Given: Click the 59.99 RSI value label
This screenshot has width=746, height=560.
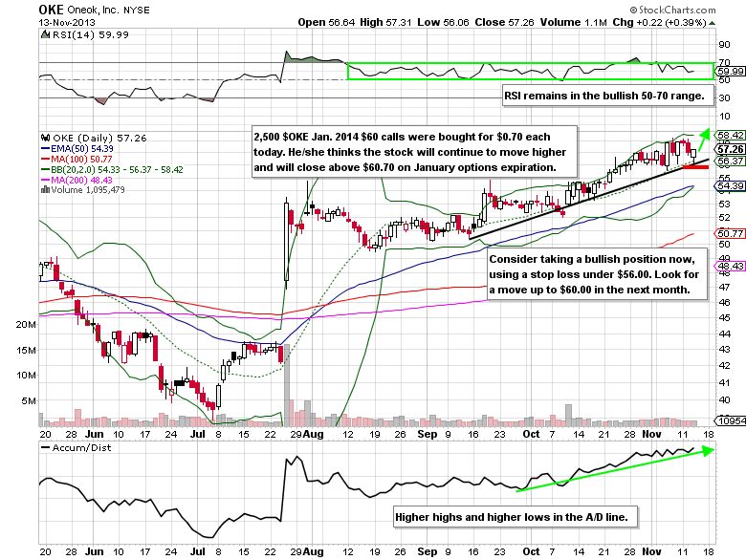Looking at the screenshot, I should coord(730,71).
